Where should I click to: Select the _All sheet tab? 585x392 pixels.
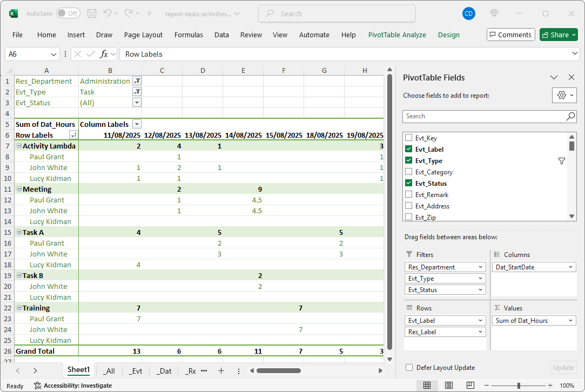110,370
